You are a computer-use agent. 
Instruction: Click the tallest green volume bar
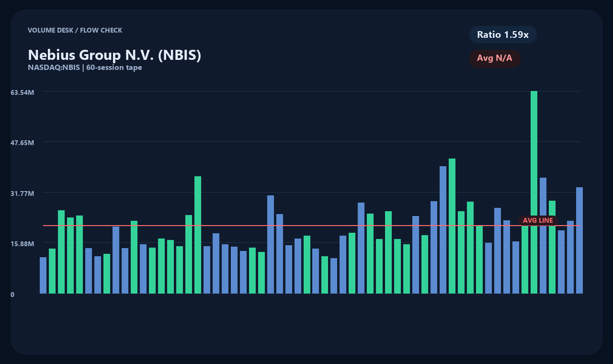(x=534, y=192)
